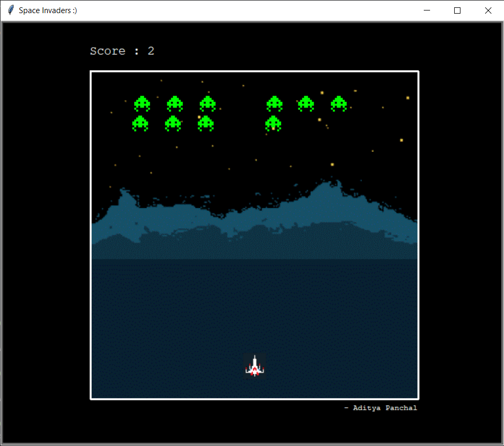Click the 'Space Invaders :)' window title
Viewport: 504px width, 446px height.
(x=48, y=10)
